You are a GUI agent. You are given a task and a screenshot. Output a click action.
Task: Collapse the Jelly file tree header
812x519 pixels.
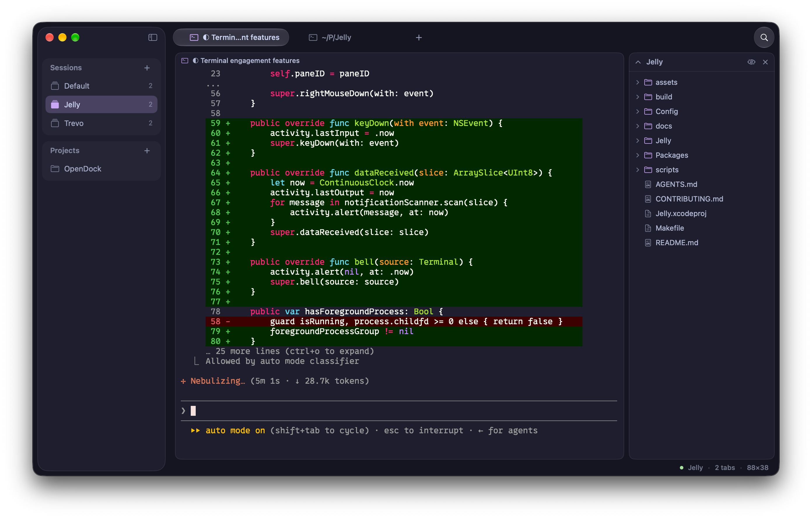pyautogui.click(x=638, y=62)
